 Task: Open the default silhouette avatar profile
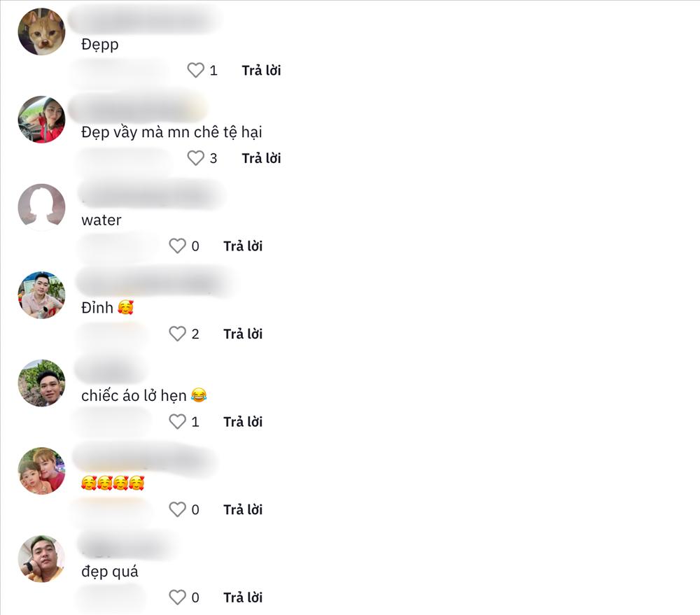(41, 208)
